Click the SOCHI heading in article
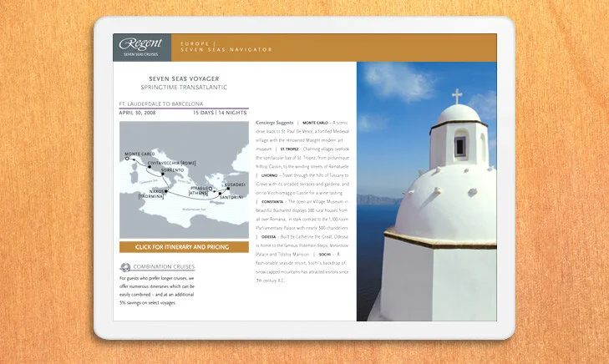Viewport: 609px width, 364px height. 325,255
